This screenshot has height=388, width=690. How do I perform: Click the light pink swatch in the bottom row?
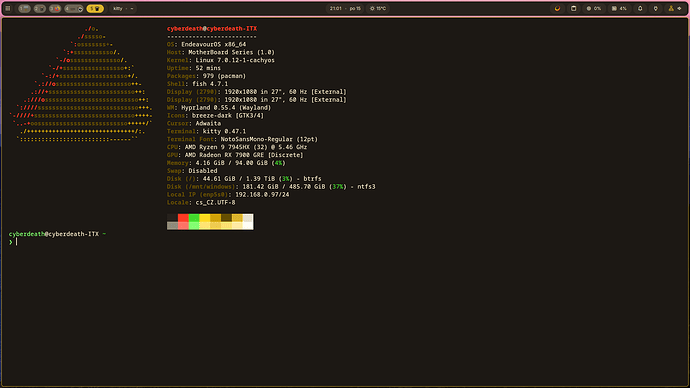(x=183, y=226)
